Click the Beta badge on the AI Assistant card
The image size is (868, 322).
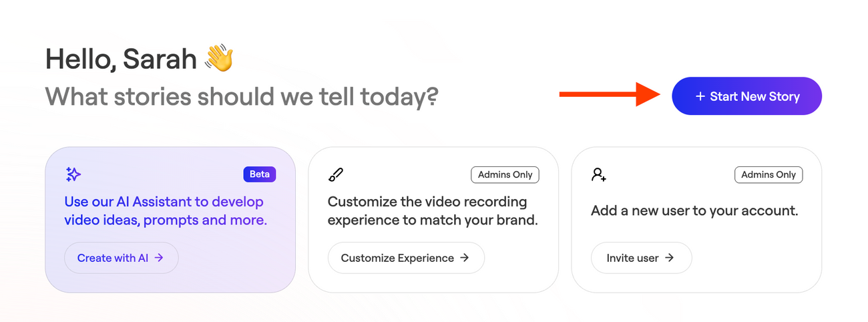click(260, 174)
